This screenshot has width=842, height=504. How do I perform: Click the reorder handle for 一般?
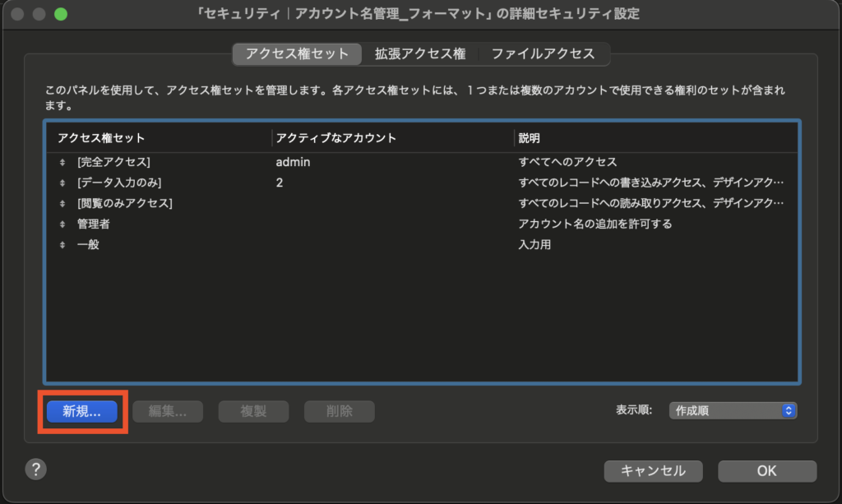click(x=62, y=245)
